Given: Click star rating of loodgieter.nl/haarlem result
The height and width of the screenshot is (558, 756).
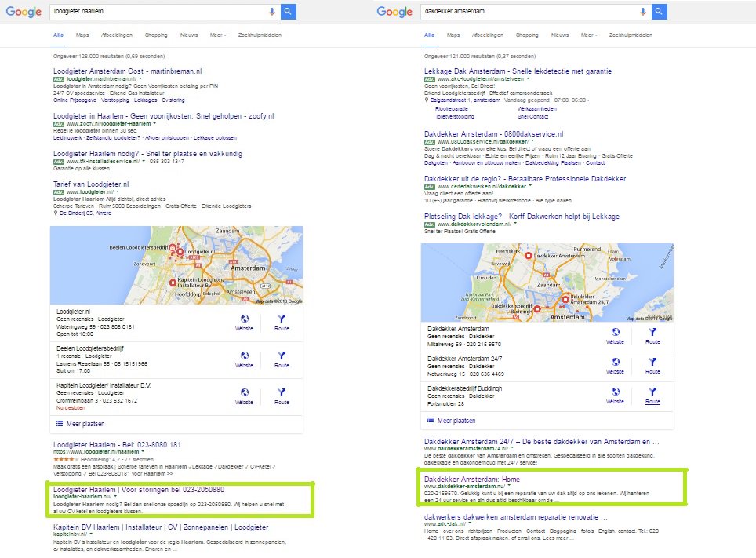Looking at the screenshot, I should (66, 460).
